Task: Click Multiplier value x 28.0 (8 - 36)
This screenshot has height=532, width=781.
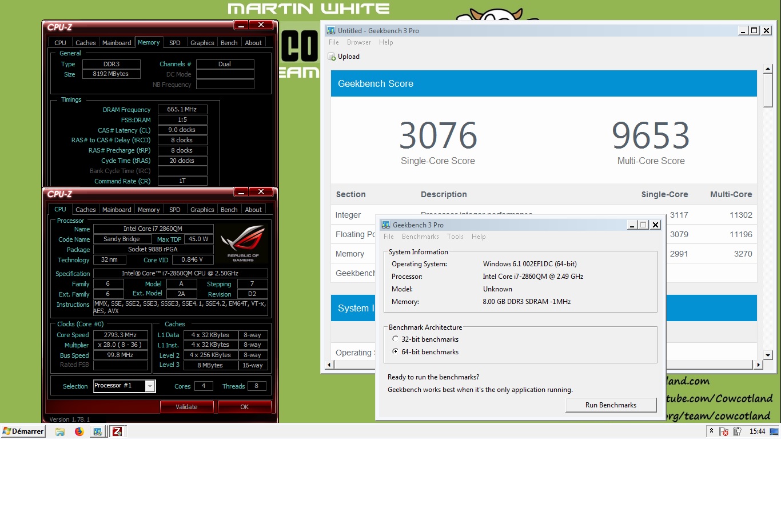Action: (x=120, y=345)
